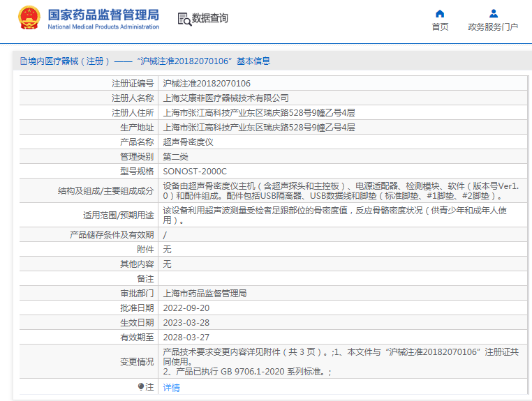
Task: Click the 注册人住所 address value
Action: tap(259, 112)
